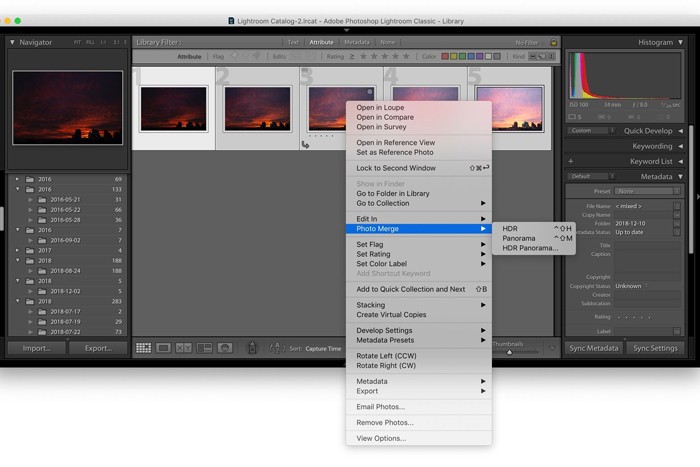Click the plus icon beside Keyword List
The image size is (700, 467).
click(x=570, y=161)
